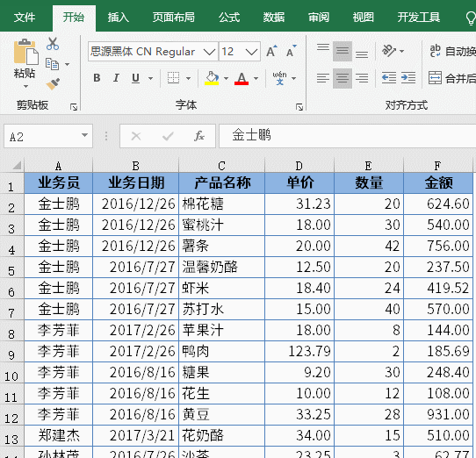Align text right
The height and width of the screenshot is (458, 476).
pos(362,78)
